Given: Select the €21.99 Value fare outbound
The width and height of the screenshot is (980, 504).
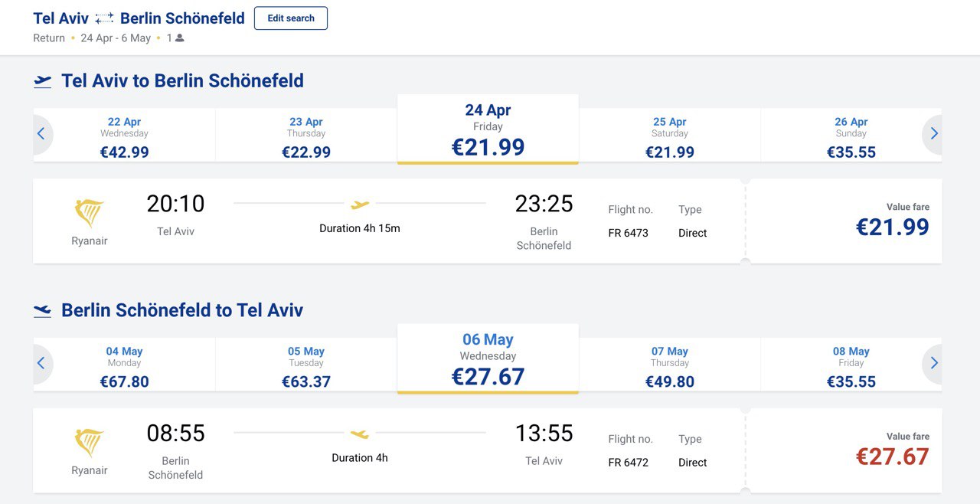Looking at the screenshot, I should pos(845,221).
